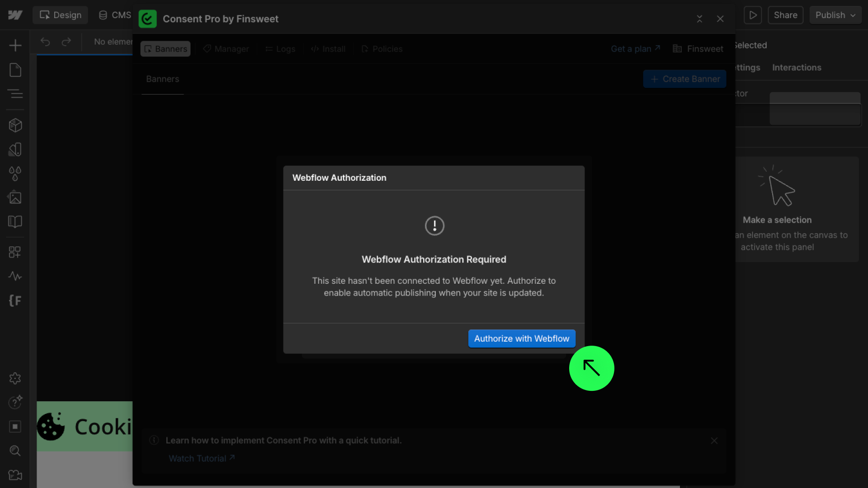This screenshot has width=868, height=488.
Task: Dismiss the tutorial notice
Action: 714,441
